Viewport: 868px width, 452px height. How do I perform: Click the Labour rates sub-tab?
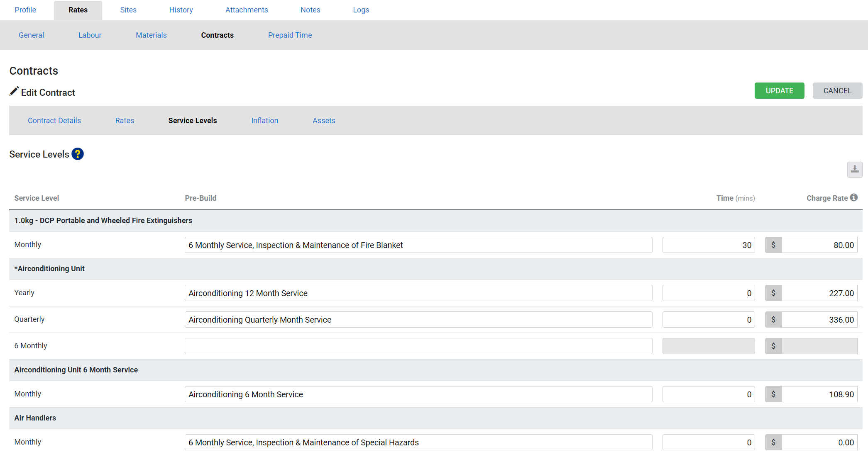(x=90, y=35)
